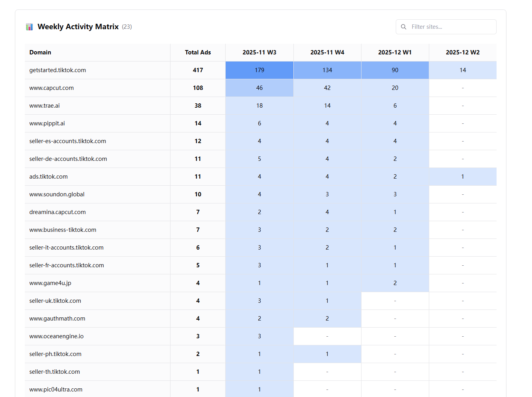Select the ads.tiktok.com domain entry
This screenshot has height=397, width=532.
48,177
